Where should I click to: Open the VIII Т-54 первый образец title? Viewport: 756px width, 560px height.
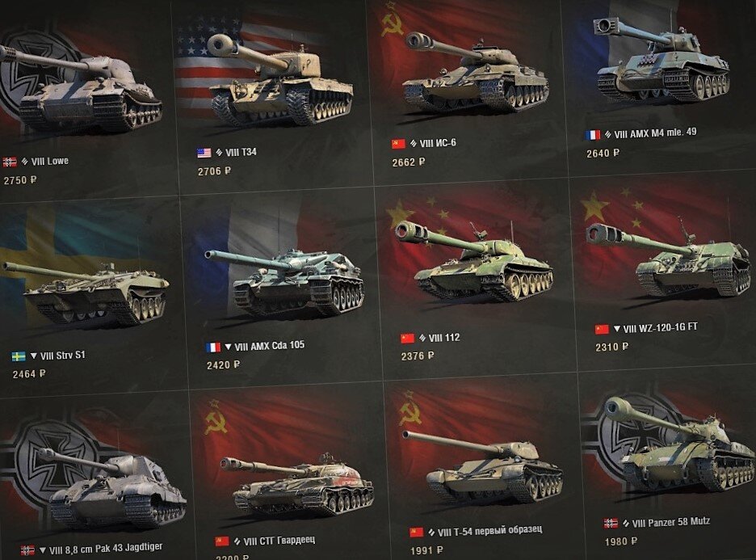(x=489, y=531)
